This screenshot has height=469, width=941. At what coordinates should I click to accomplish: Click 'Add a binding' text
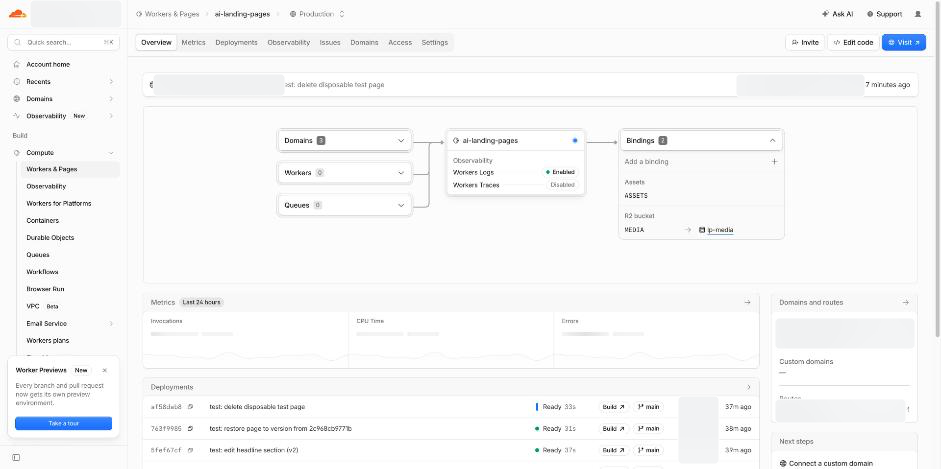[x=646, y=162]
